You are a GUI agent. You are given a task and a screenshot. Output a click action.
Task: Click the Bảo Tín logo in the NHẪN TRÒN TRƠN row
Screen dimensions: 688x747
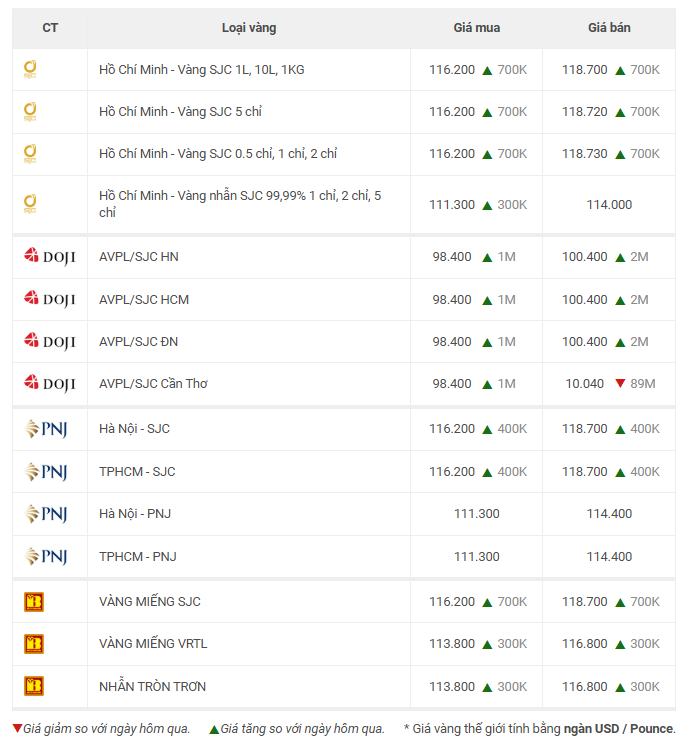point(34,686)
